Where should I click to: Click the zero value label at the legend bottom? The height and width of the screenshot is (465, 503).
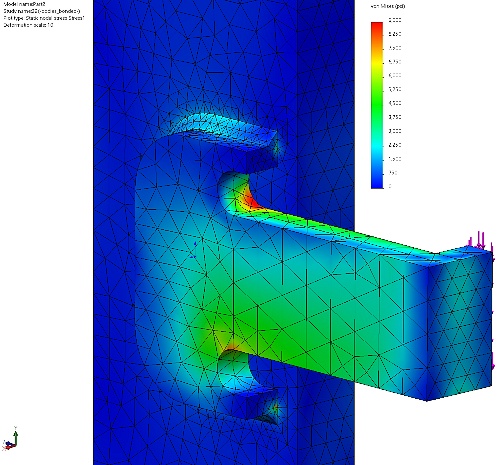(x=390, y=186)
